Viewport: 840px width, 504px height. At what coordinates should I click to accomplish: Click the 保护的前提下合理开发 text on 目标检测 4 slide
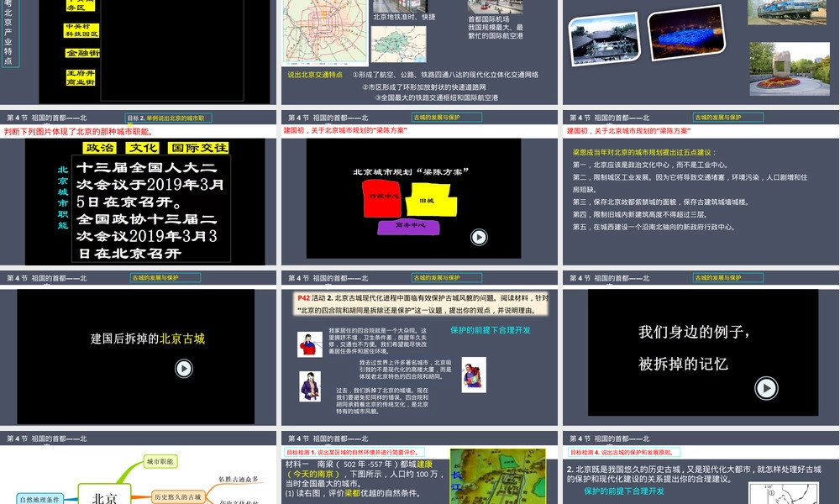tap(623, 491)
